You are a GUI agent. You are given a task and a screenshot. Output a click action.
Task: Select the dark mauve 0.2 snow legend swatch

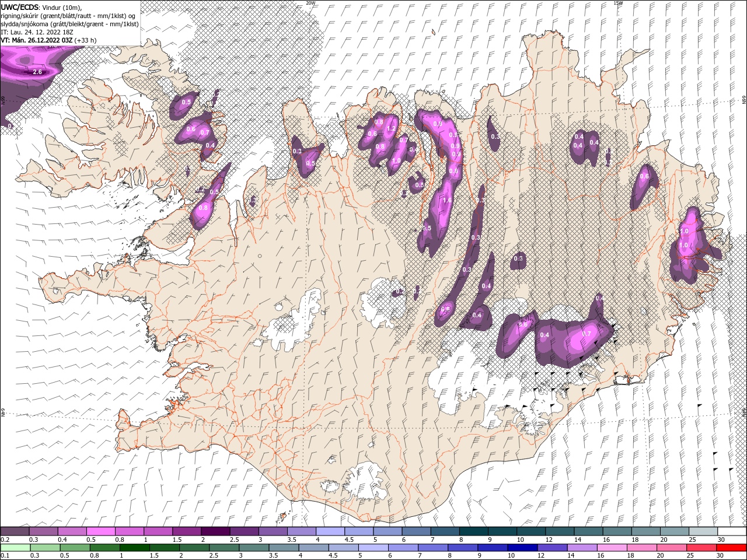(15, 531)
